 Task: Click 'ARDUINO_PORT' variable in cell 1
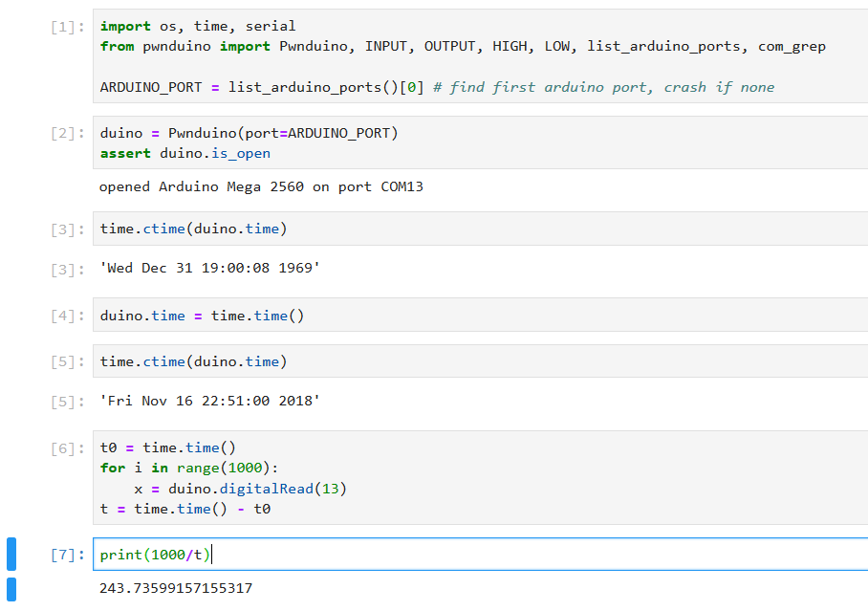[x=151, y=88]
